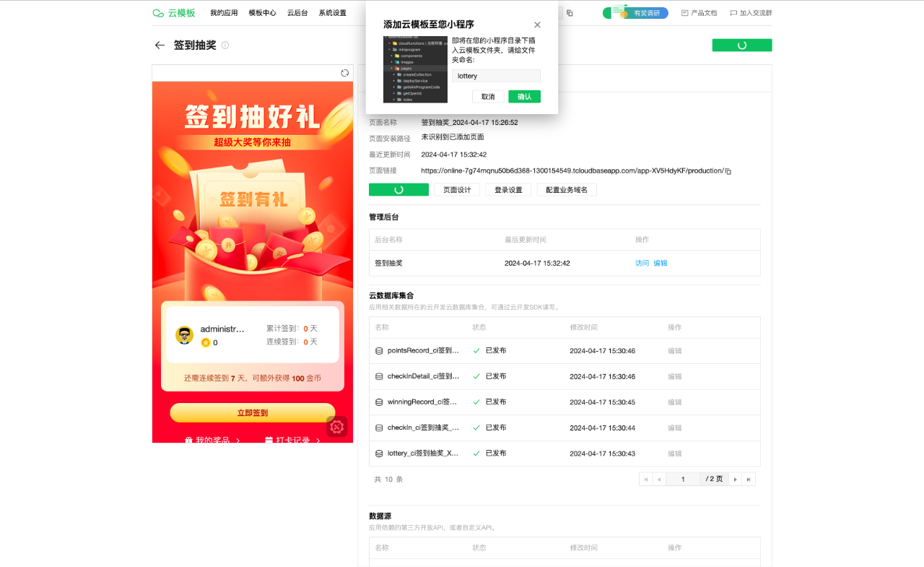Click the 登录设置 button
The width and height of the screenshot is (924, 567).
pos(508,190)
